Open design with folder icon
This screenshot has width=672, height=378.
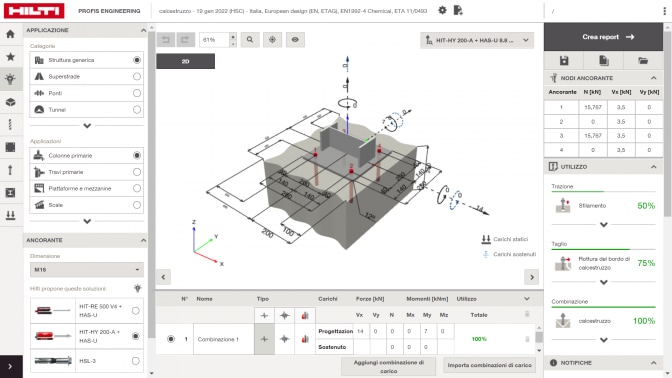[643, 61]
